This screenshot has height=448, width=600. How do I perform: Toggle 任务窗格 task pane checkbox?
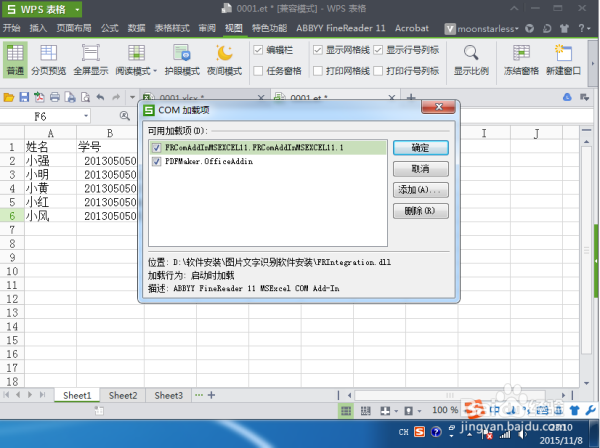(258, 71)
